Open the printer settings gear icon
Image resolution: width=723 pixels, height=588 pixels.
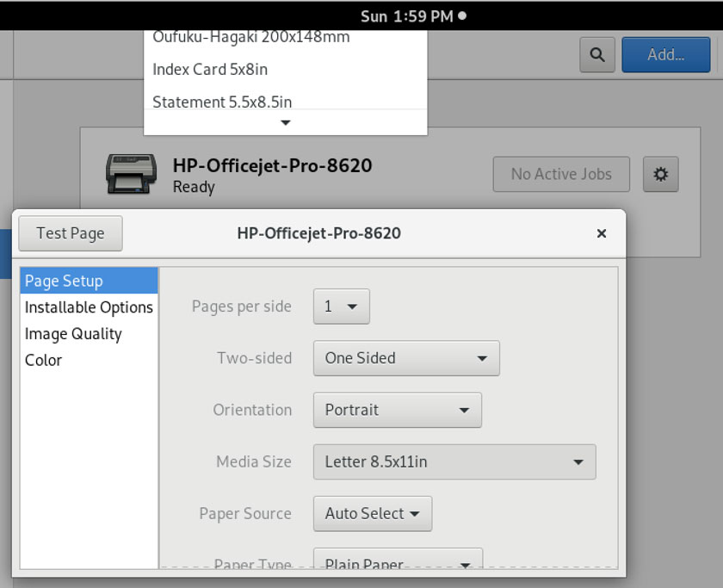coord(660,174)
